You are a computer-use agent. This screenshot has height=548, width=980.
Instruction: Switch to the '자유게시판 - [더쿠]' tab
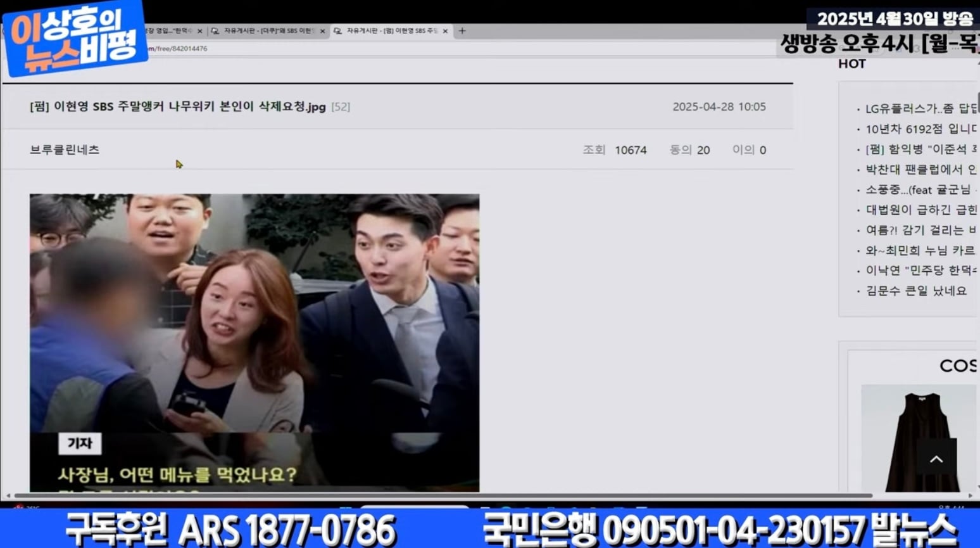[267, 30]
